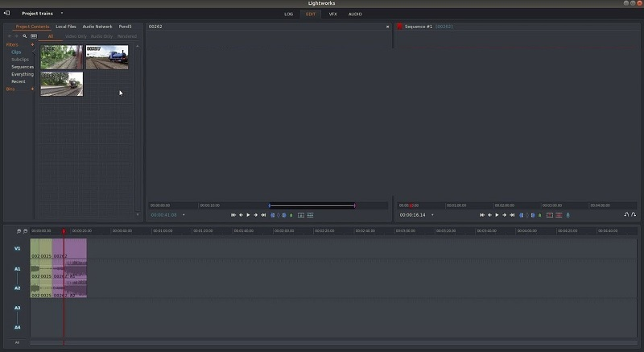Add a new filter with plus icon
This screenshot has height=352, width=644.
pyautogui.click(x=32, y=44)
